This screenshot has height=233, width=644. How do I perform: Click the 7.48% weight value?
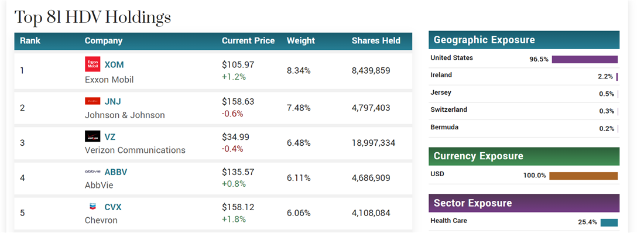pos(299,108)
